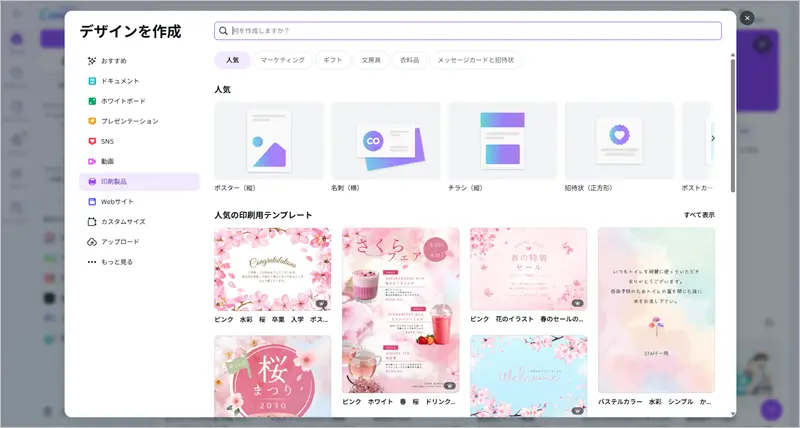Choose the プレゼンテーション icon

pyautogui.click(x=92, y=121)
